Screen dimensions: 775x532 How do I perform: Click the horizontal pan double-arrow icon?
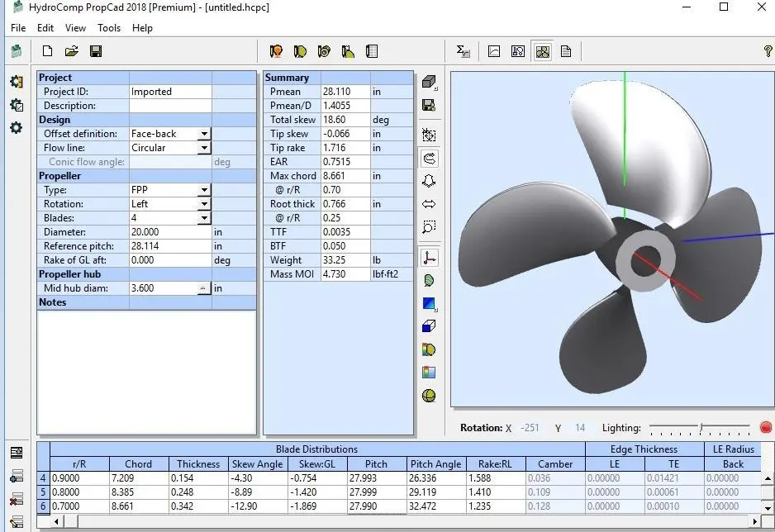pos(429,204)
